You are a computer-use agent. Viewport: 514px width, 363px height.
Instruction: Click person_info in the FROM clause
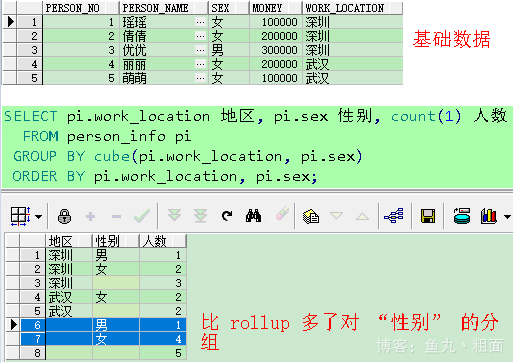[x=116, y=137]
